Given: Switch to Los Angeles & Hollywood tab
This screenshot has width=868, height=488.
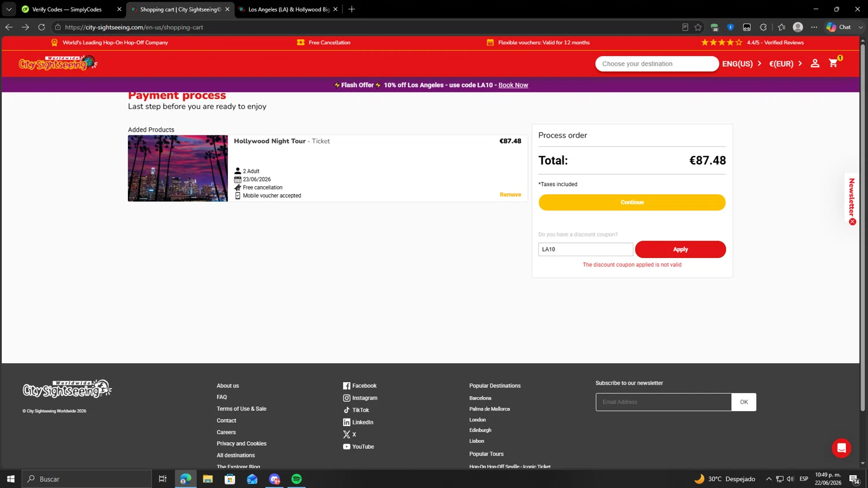Looking at the screenshot, I should tap(288, 9).
